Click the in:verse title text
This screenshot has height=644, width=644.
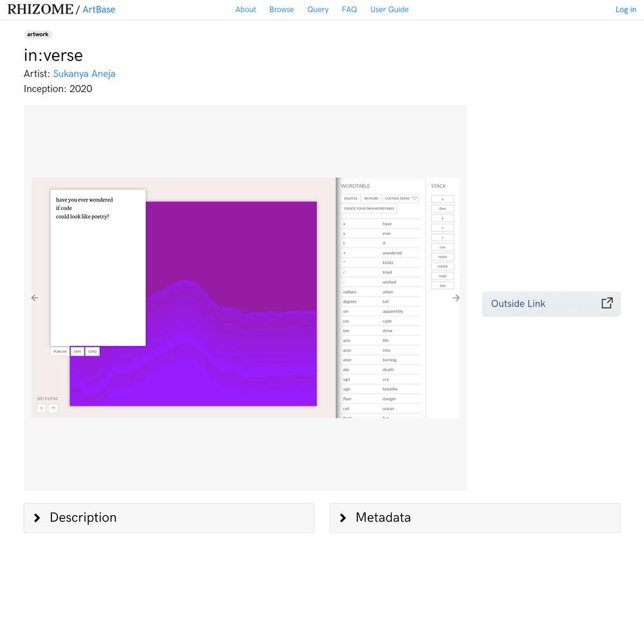(x=53, y=55)
